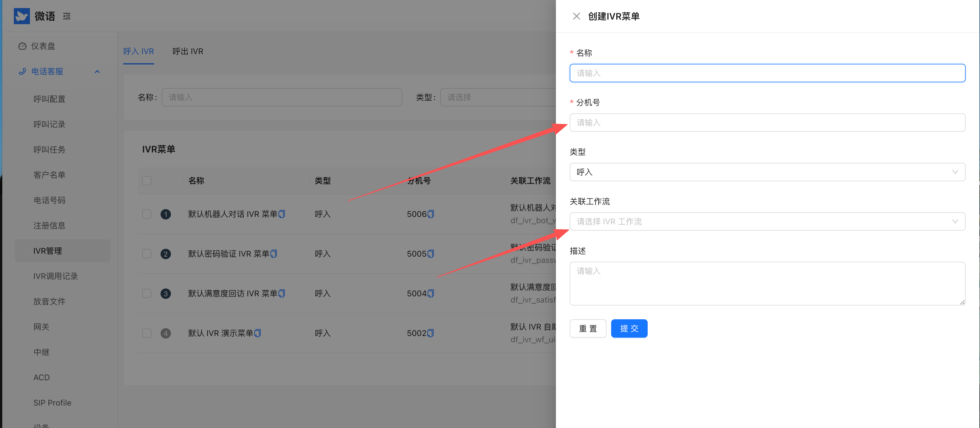The width and height of the screenshot is (980, 428).
Task: Open 放音文件 in the sidebar
Action: [49, 301]
